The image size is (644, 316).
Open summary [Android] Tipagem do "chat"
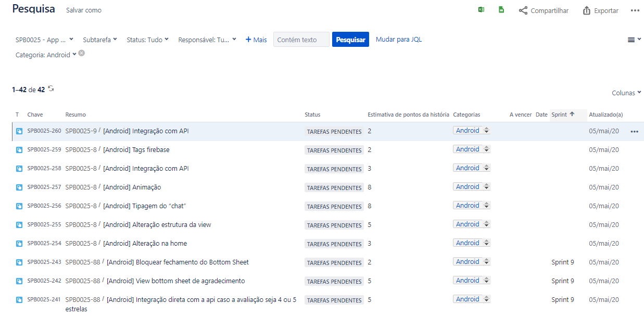145,206
